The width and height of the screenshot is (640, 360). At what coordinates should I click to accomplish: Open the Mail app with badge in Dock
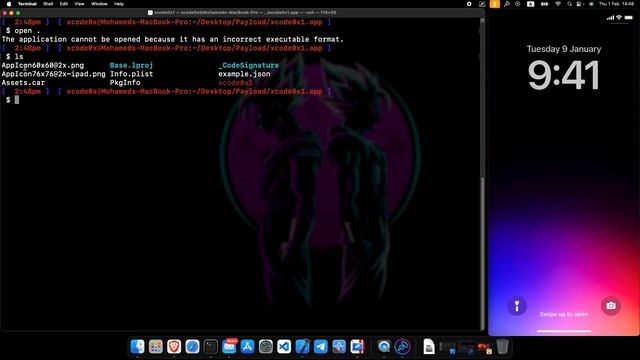[229, 347]
